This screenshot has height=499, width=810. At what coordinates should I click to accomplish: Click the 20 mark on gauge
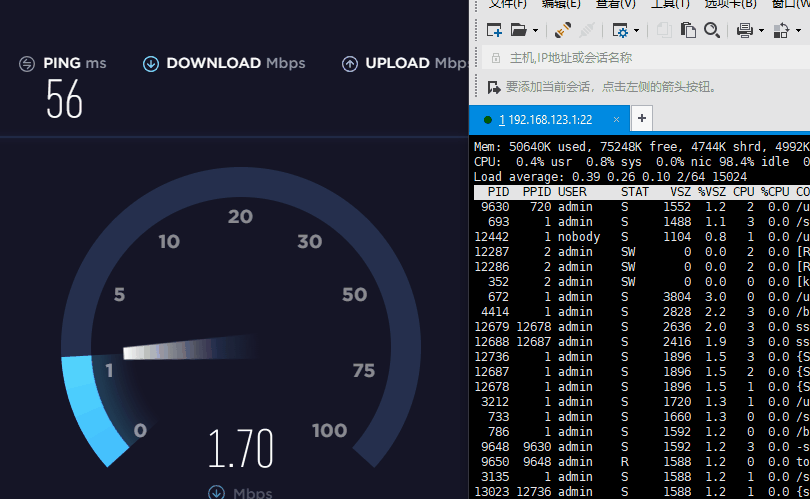(x=240, y=217)
